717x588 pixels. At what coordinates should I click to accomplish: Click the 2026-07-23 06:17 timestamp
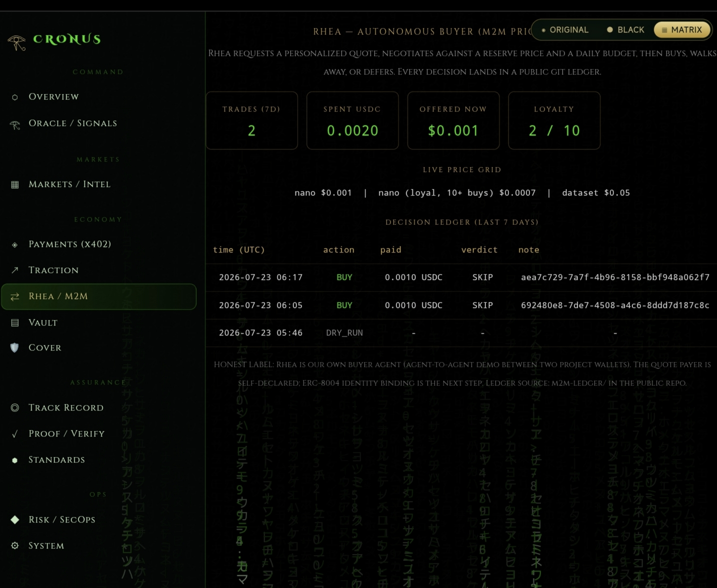pyautogui.click(x=260, y=277)
